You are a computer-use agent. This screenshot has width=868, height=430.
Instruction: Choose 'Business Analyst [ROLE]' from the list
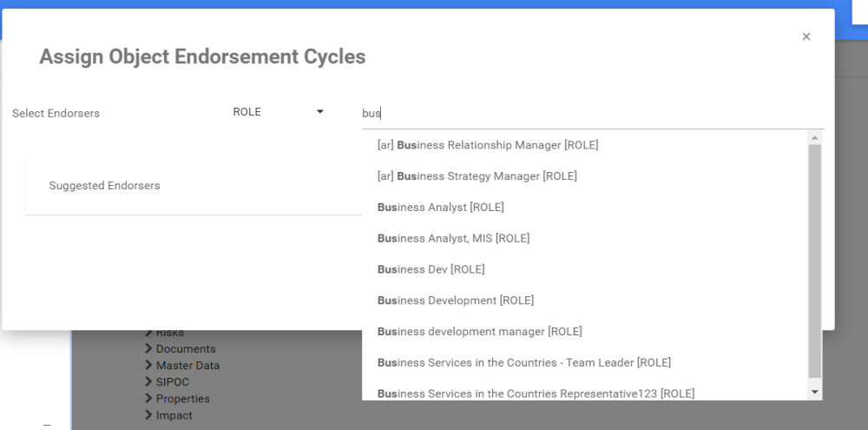(x=441, y=208)
